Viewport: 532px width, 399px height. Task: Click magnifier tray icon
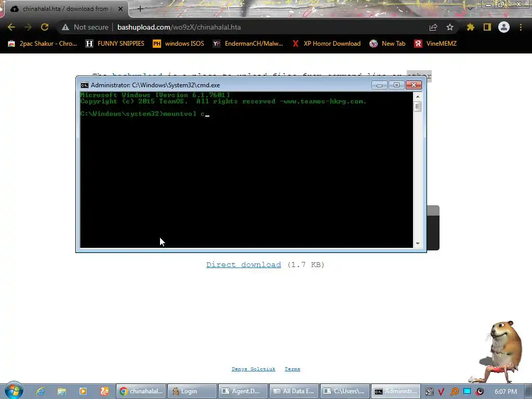[x=455, y=392]
